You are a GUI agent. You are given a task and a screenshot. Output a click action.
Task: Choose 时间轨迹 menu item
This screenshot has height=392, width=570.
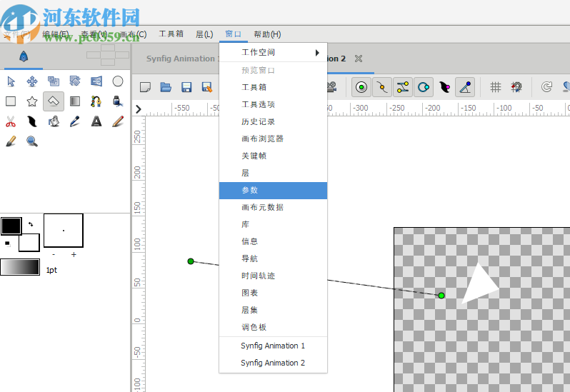click(x=274, y=276)
